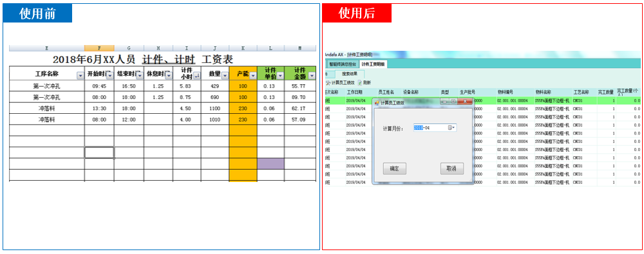The width and height of the screenshot is (644, 254).
Task: Select the 计件工资明细 tab
Action: click(373, 64)
